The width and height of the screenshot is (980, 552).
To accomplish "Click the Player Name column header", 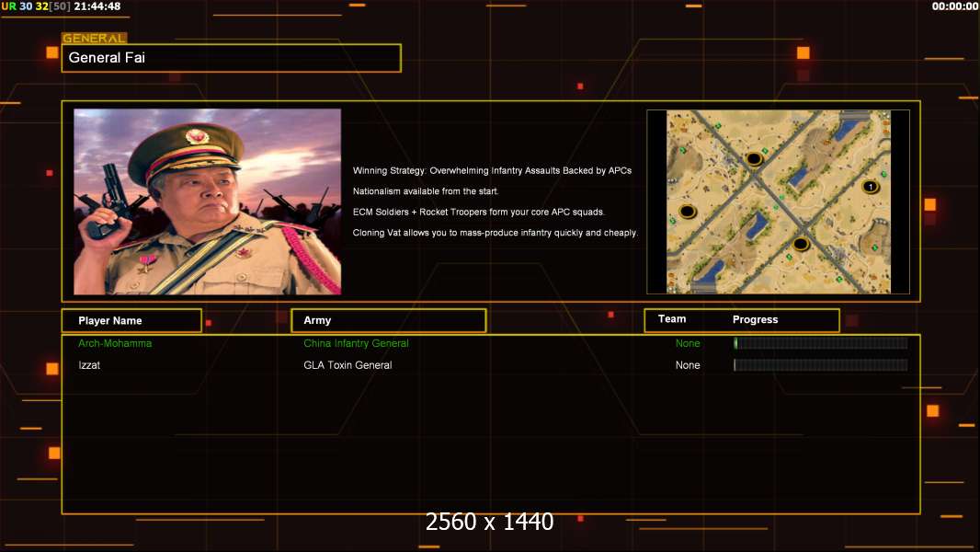I will pyautogui.click(x=131, y=320).
